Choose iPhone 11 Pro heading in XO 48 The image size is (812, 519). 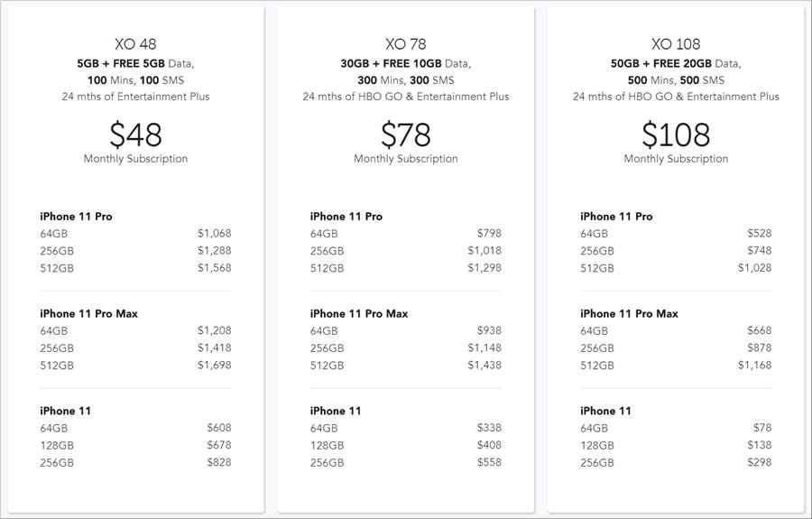(x=76, y=217)
